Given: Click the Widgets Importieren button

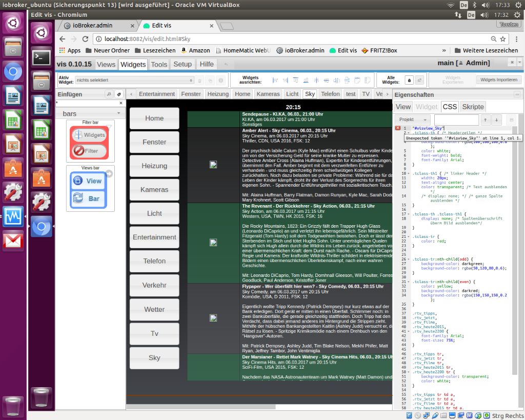Looking at the screenshot, I should (499, 80).
